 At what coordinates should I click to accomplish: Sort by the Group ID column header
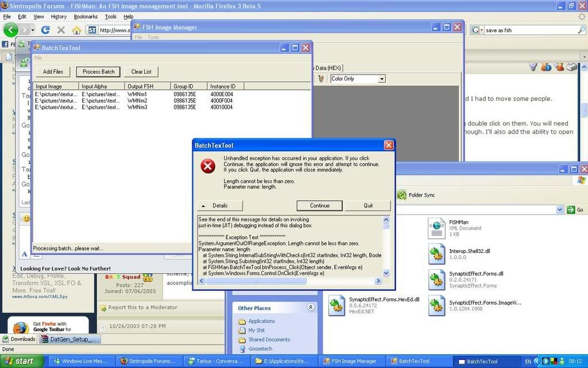tap(188, 86)
